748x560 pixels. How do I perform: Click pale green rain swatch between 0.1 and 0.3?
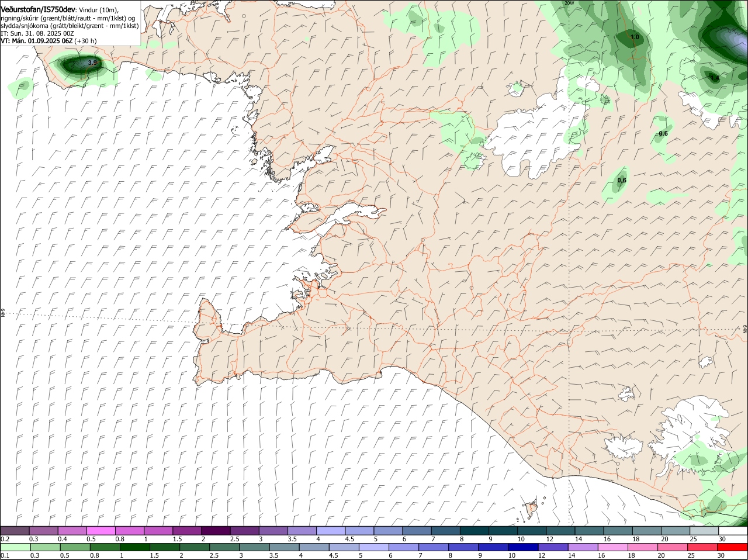pos(16,547)
